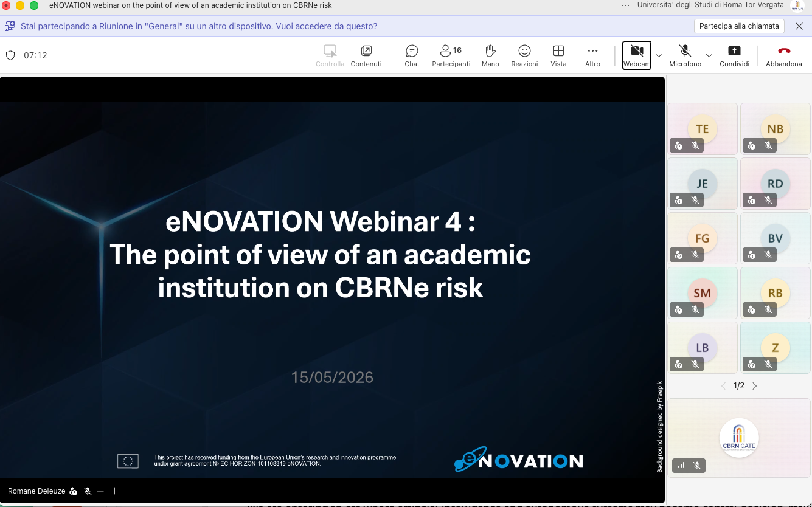
Task: Select the BV participant tile
Action: click(x=776, y=238)
